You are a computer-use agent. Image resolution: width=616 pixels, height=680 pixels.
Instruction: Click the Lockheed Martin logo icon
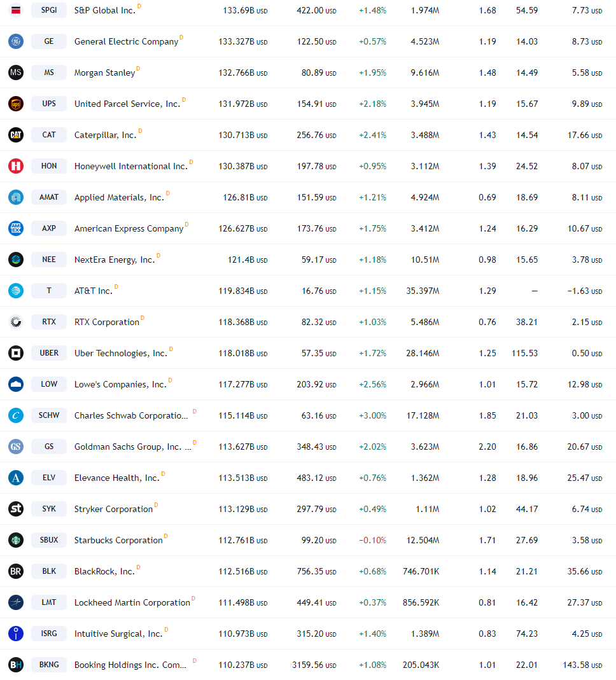(x=16, y=602)
